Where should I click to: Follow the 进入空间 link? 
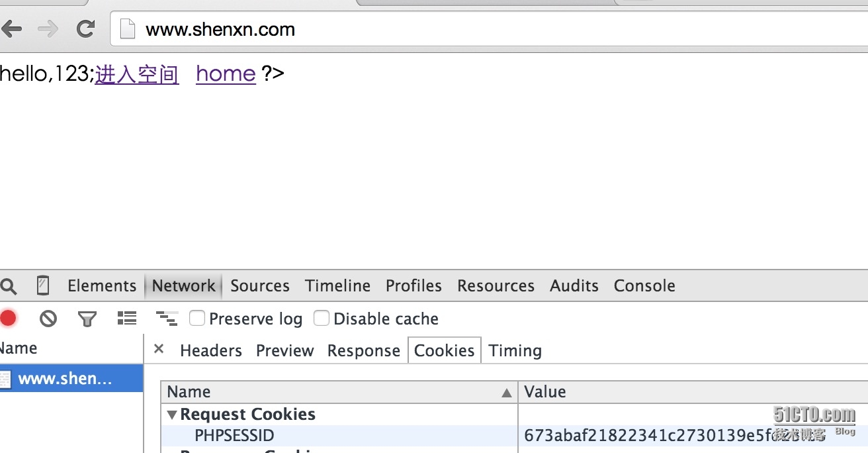(x=137, y=74)
